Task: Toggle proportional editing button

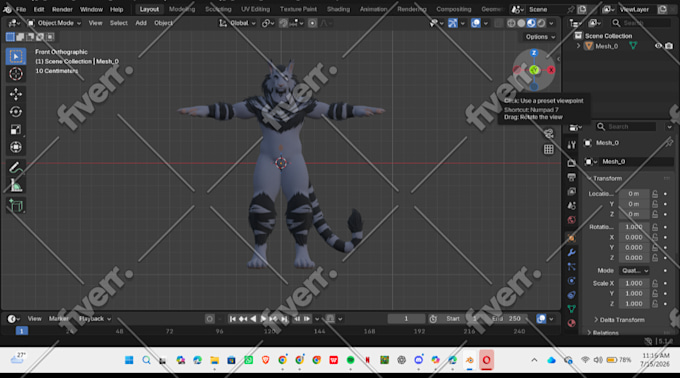Action: point(312,23)
